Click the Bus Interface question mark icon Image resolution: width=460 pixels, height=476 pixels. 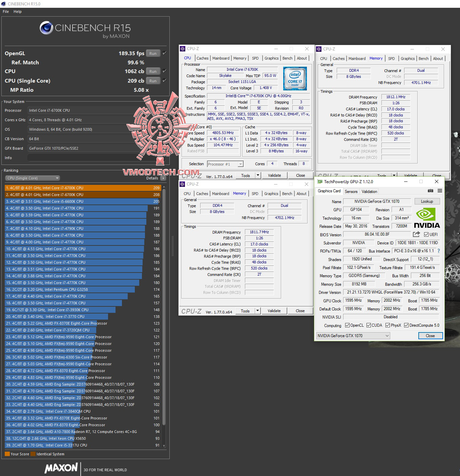tap(439, 251)
